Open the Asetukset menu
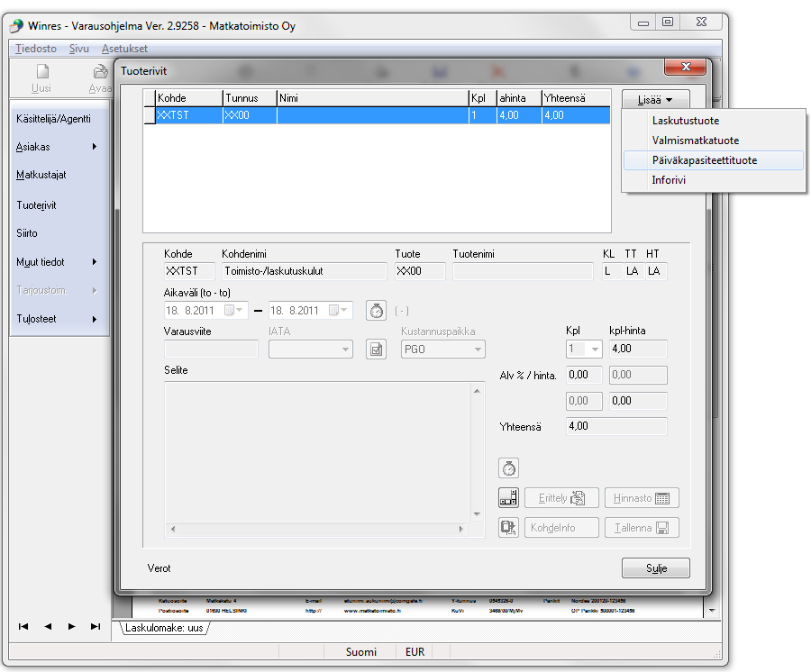The height and width of the screenshot is (672, 811). (x=124, y=49)
